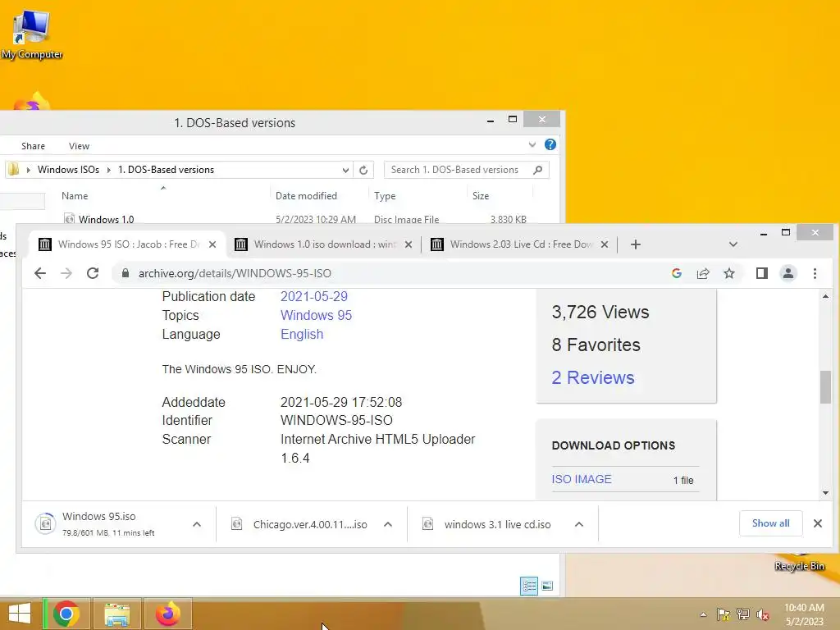Click the page scroll up arrow
This screenshot has width=840, height=630.
pos(825,296)
